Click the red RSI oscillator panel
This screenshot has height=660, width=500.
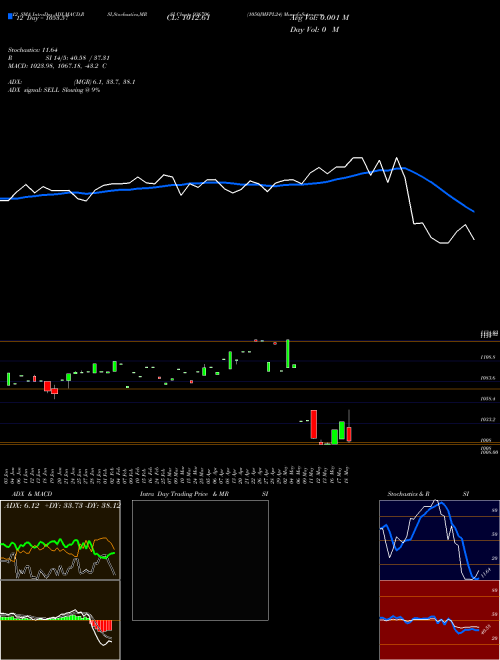[439, 620]
